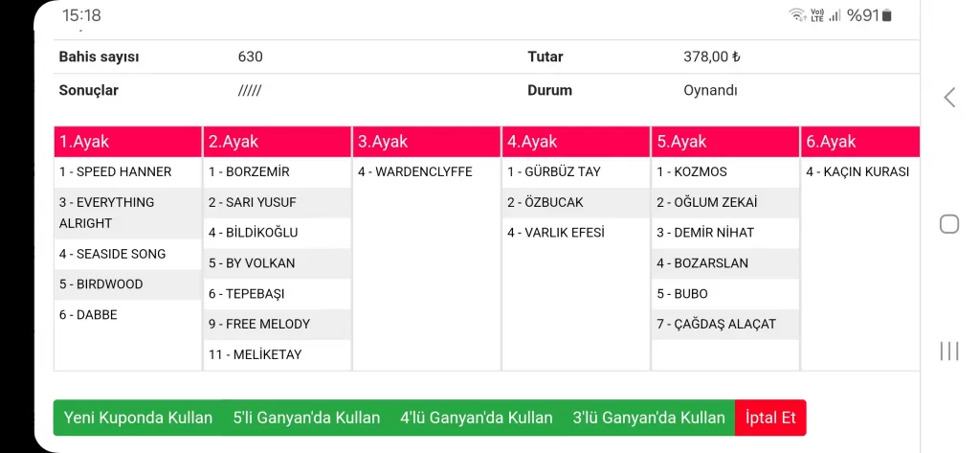
Task: Select the 2.Ayak column header
Action: pyautogui.click(x=278, y=142)
